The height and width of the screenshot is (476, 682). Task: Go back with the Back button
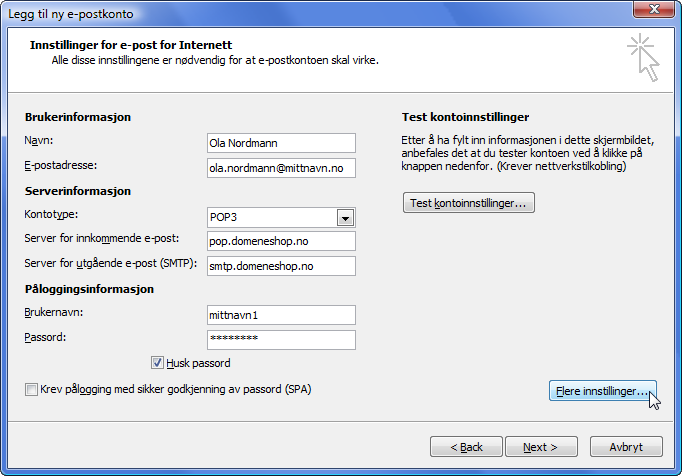click(x=466, y=446)
